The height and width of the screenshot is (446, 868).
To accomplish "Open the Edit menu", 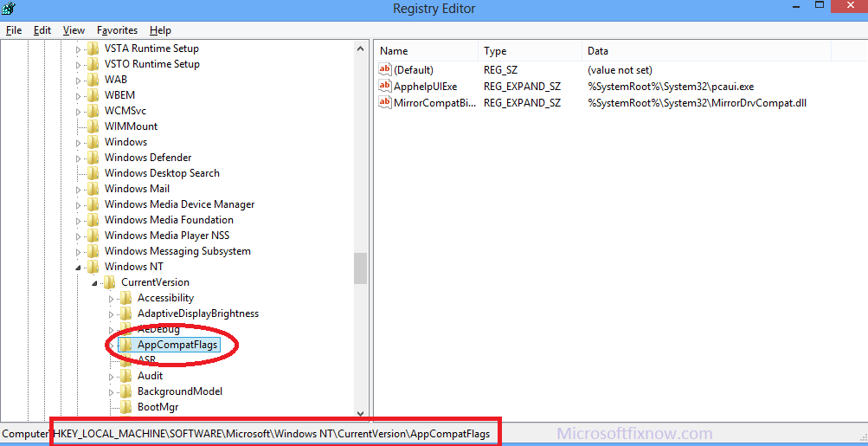I will tap(42, 30).
